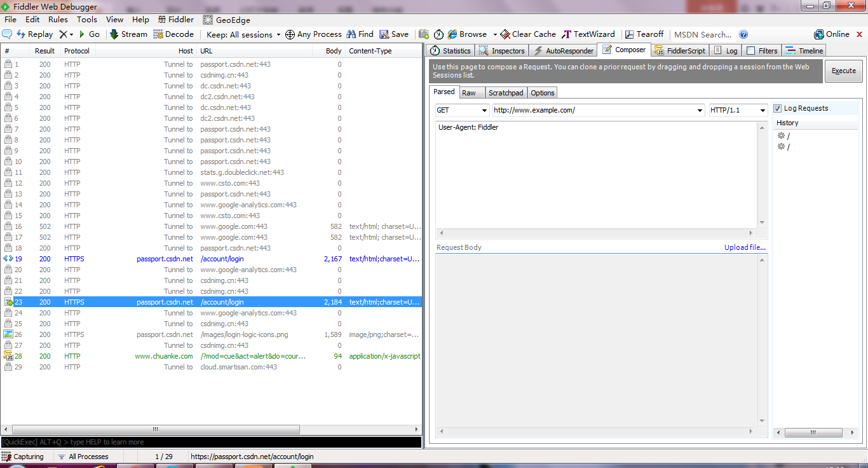Click inside the Request Body text area
The image size is (868, 468).
coord(597,340)
